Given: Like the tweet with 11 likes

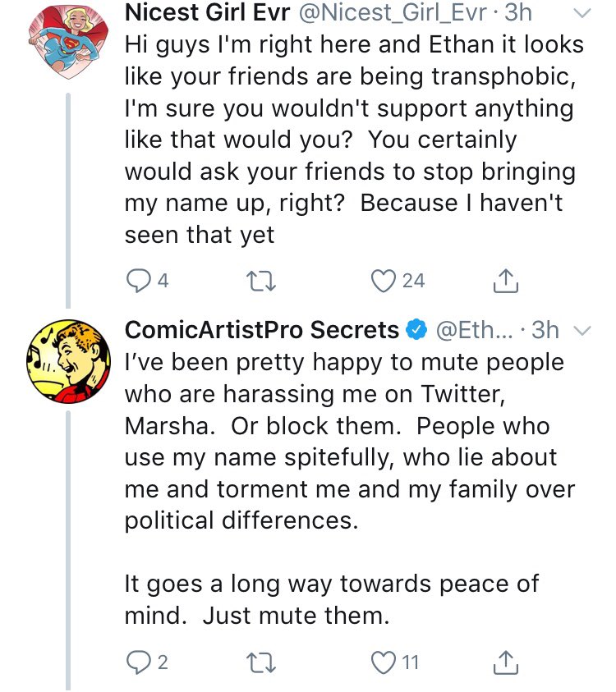Looking at the screenshot, I should pyautogui.click(x=383, y=662).
